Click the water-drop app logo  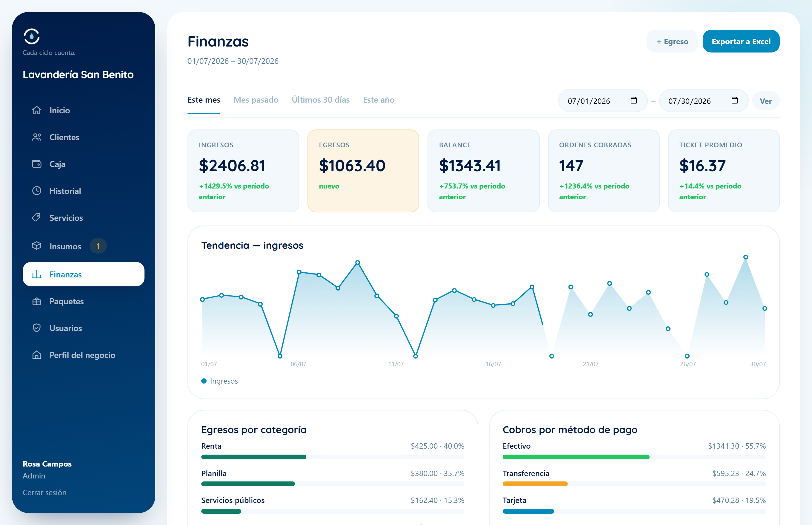coord(31,36)
